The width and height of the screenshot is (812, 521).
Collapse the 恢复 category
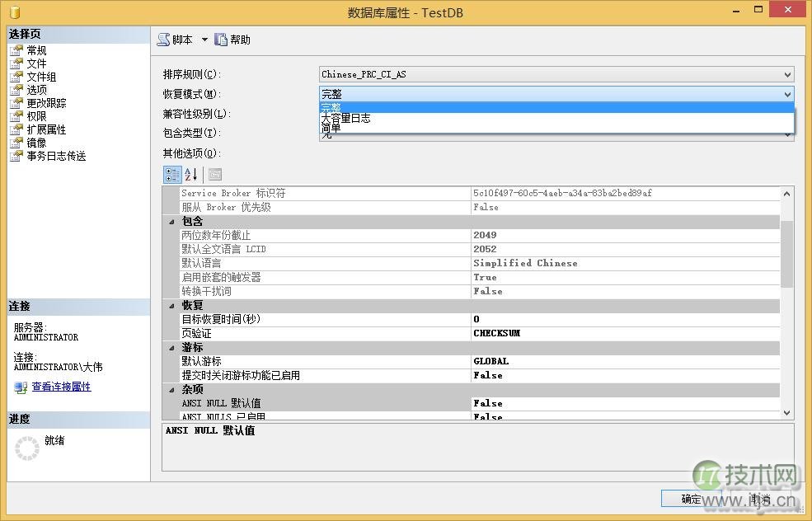(x=171, y=306)
